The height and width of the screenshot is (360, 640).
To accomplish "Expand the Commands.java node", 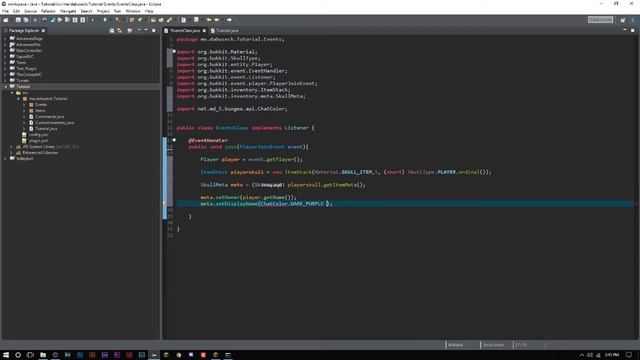I will 24,117.
